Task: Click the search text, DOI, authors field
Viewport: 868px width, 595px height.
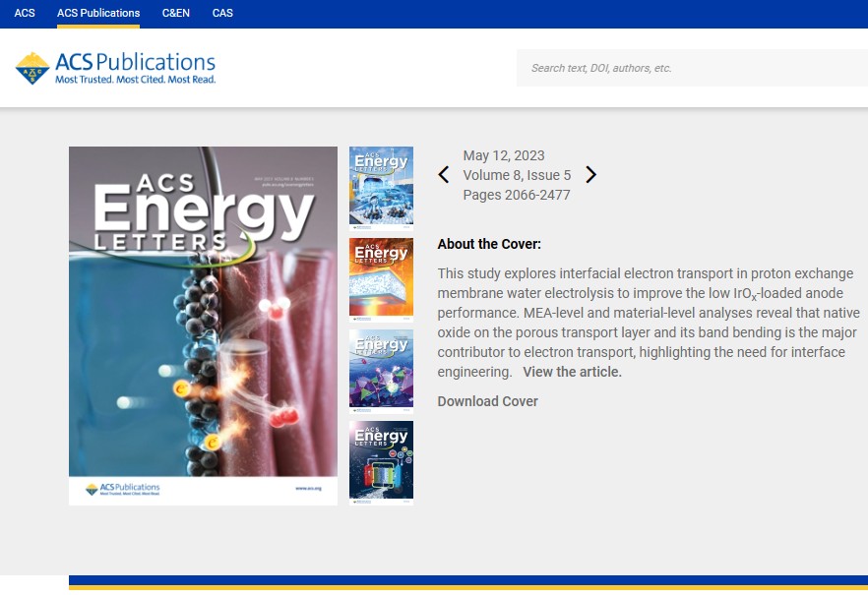Action: pyautogui.click(x=692, y=68)
